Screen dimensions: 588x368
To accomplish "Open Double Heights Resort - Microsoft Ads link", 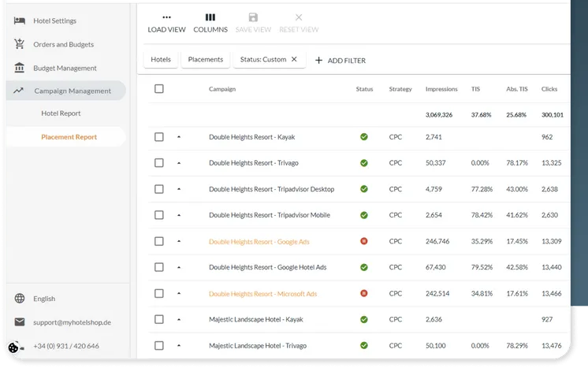I will [x=262, y=293].
